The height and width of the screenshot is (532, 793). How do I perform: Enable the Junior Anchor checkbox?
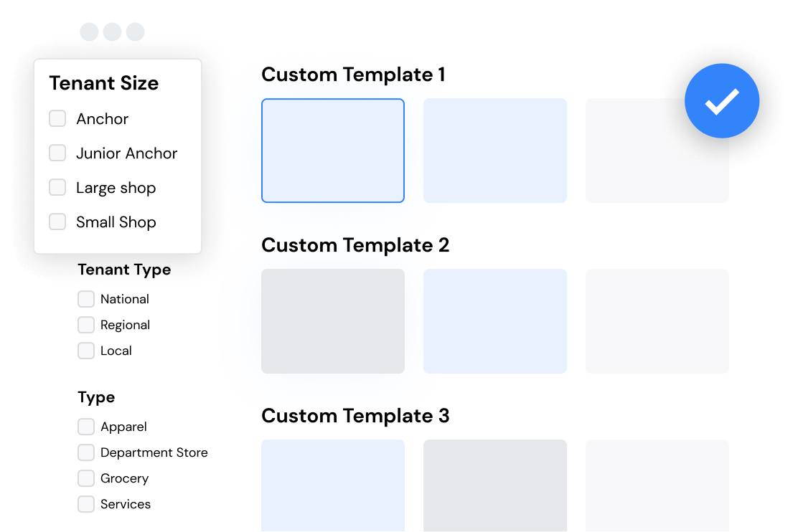[x=57, y=153]
